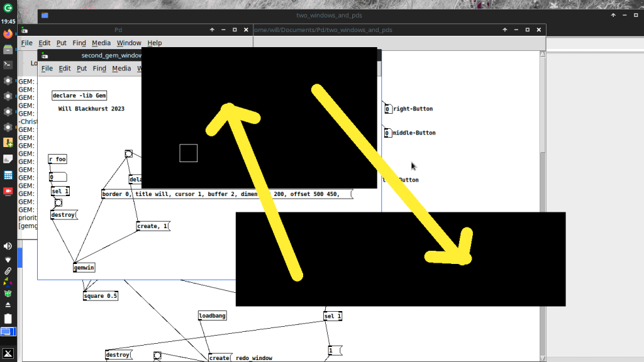This screenshot has height=362, width=644.
Task: Click the '1' message box below sel 1
Action: pyautogui.click(x=335, y=351)
